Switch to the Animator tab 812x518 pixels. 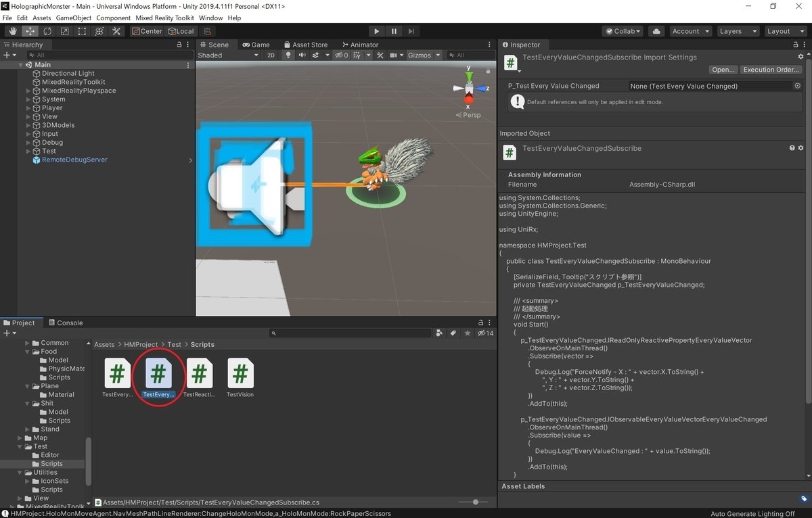[359, 45]
